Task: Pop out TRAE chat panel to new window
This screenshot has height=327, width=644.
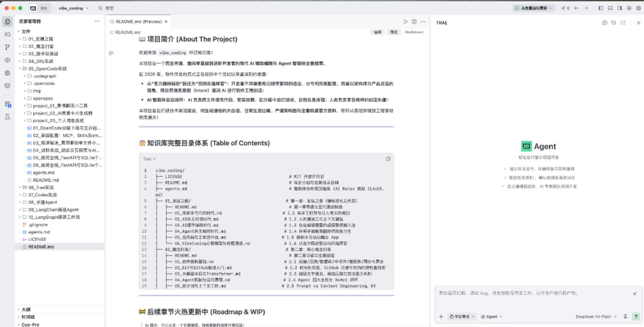Action: pos(623,23)
